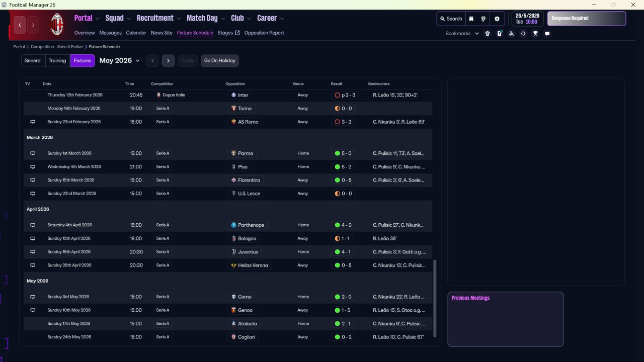This screenshot has width=644, height=362.
Task: Open the bookmark icon next to Search
Action: pos(471,19)
